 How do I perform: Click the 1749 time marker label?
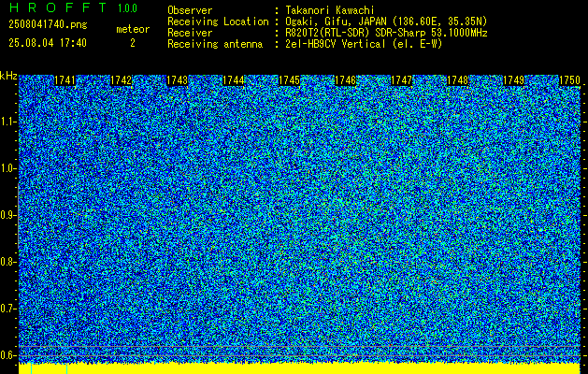513,80
